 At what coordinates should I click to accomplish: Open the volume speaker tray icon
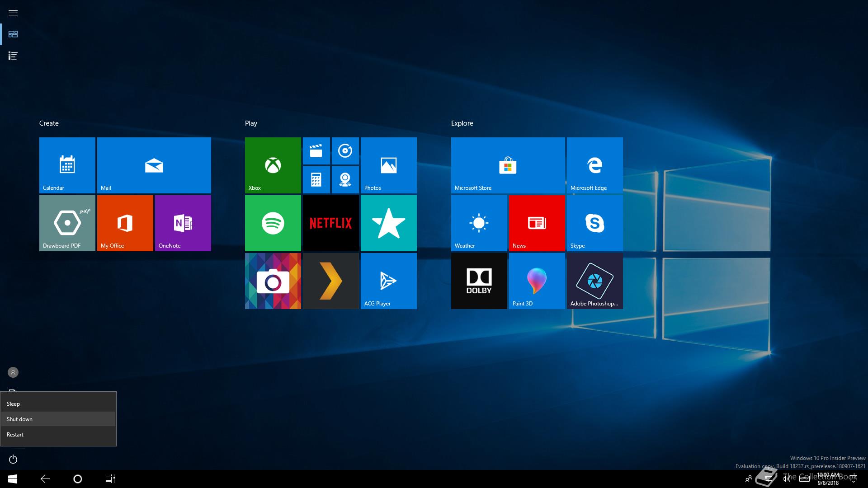pos(786,479)
